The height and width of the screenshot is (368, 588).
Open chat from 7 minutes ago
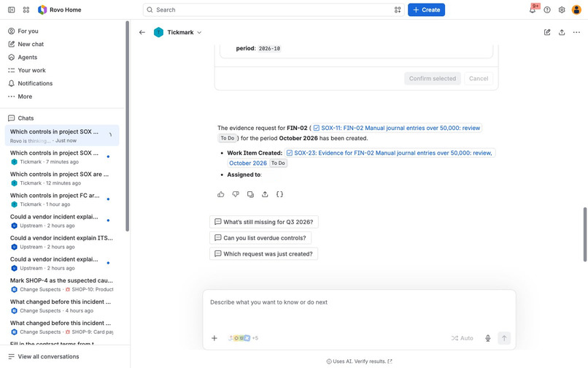click(x=62, y=157)
